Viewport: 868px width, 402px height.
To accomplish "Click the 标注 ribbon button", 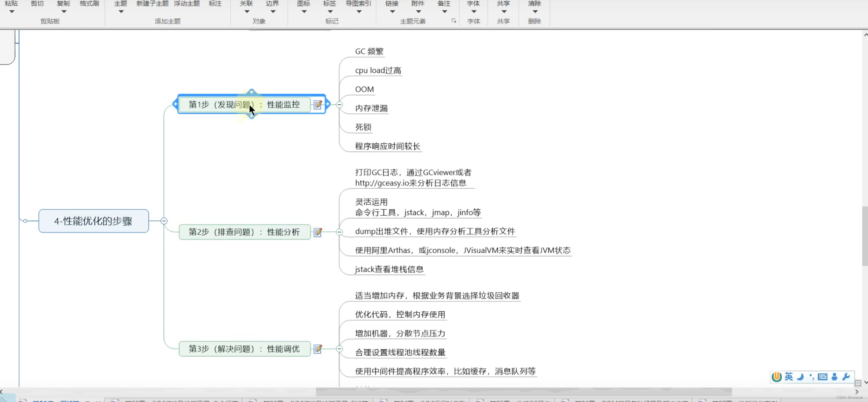I will point(215,3).
